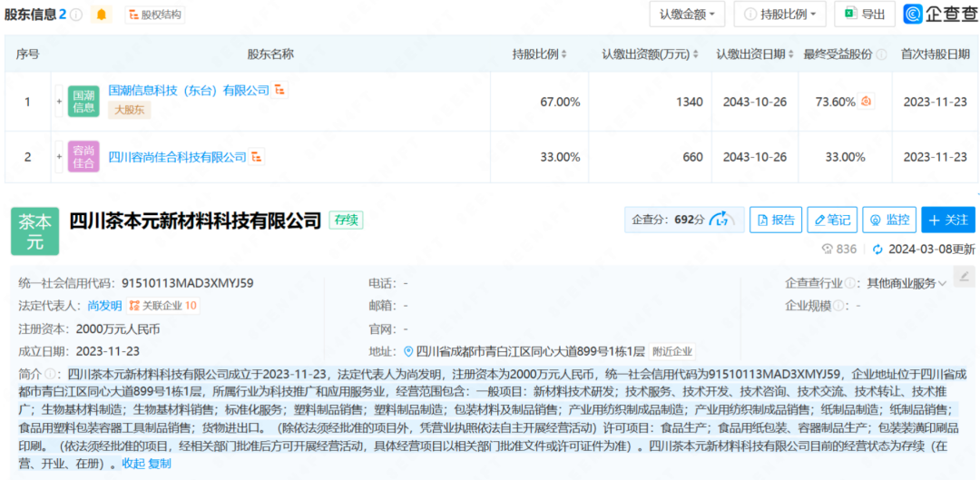Expand row for 国潮信息科技 shareholder

[x=60, y=102]
